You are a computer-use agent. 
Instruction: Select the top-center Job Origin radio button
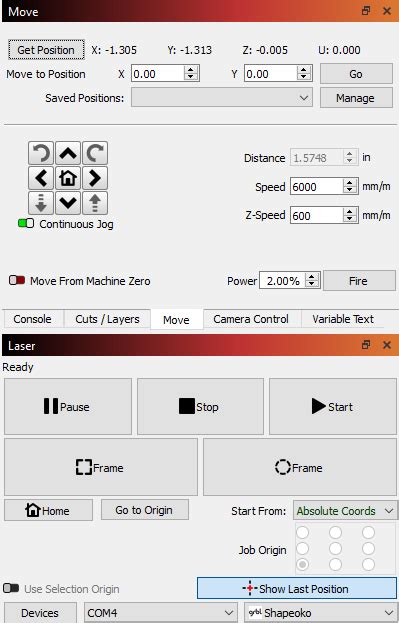[335, 532]
